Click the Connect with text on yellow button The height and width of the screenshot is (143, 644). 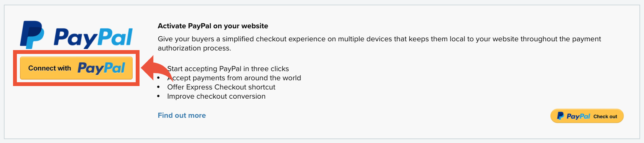49,68
